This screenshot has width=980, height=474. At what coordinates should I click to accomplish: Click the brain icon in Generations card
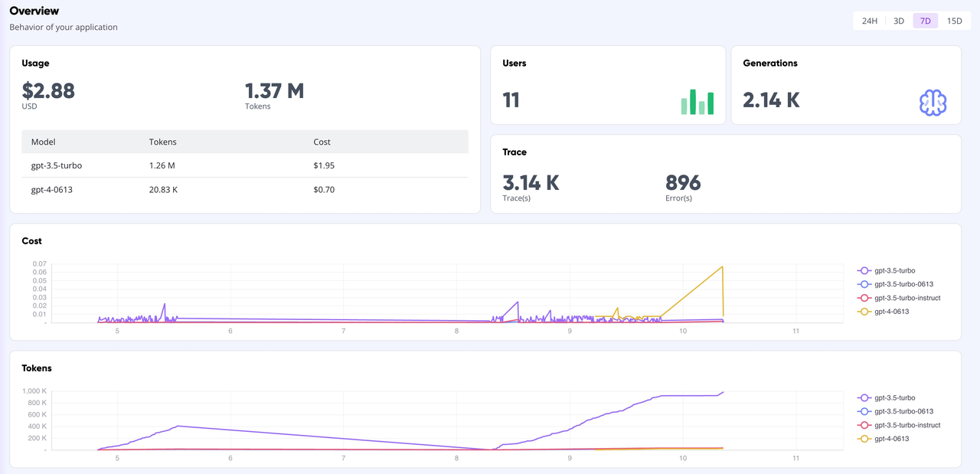(933, 103)
